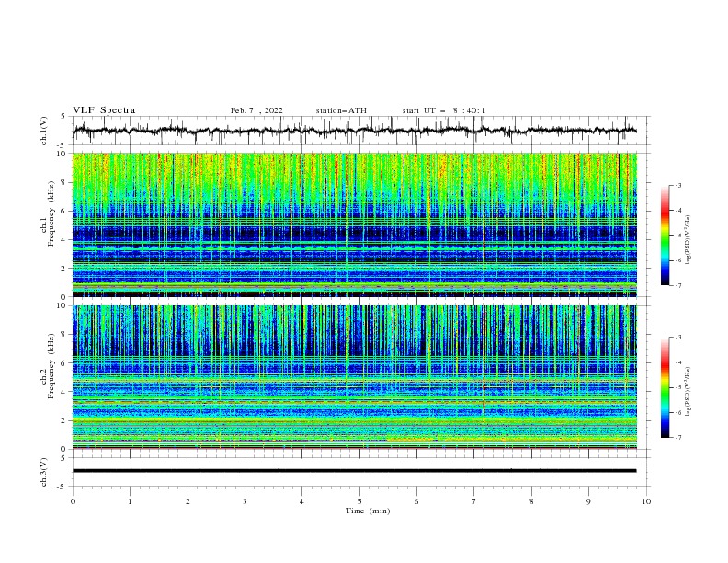Click the ch.2 "Frequency (kHz)" axis label

(x=51, y=366)
